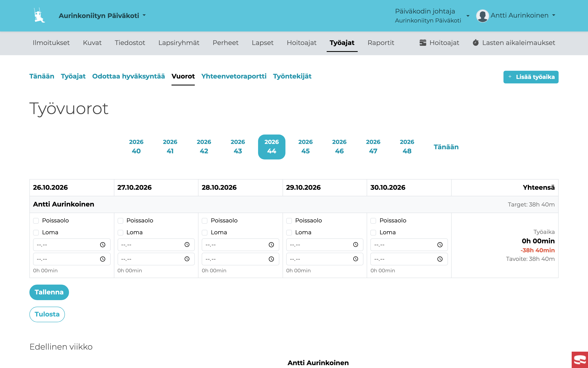Select week 2026 40
This screenshot has width=588, height=368.
coord(136,147)
